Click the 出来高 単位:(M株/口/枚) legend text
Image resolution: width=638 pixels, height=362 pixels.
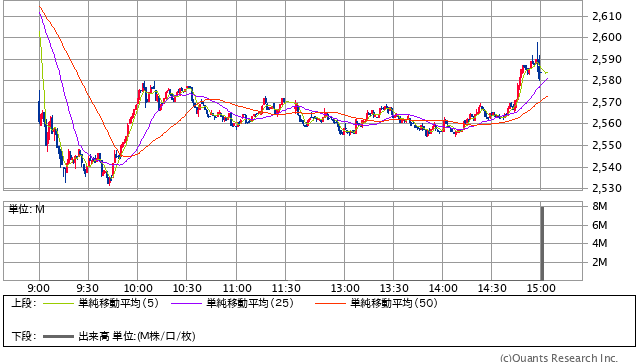pos(137,336)
